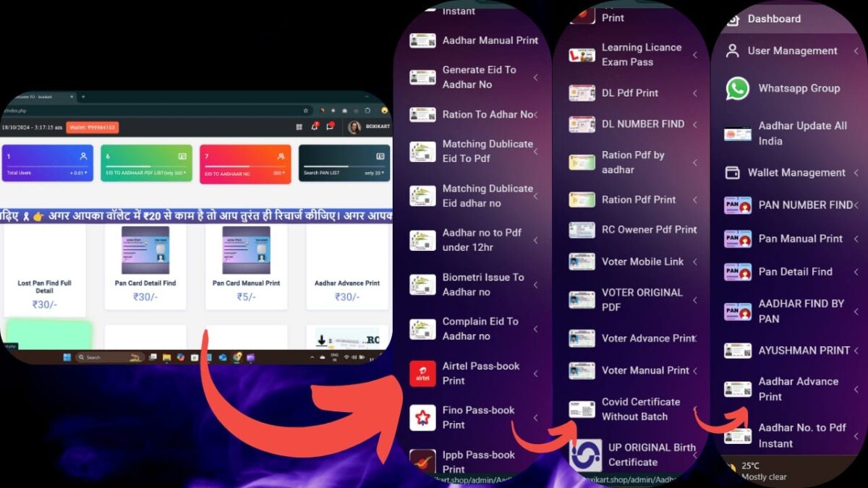Open the Lost Pan Find Full Detail card

(45, 270)
